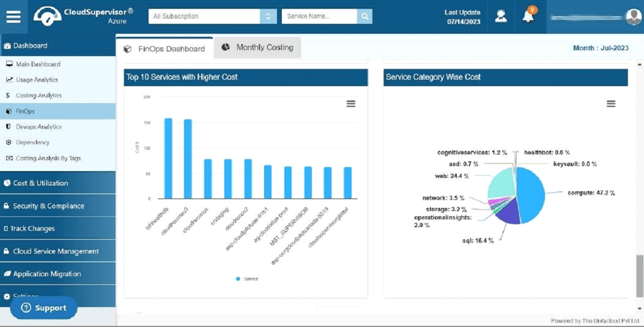Expand the Application Migration section
This screenshot has width=644, height=336.
point(58,274)
